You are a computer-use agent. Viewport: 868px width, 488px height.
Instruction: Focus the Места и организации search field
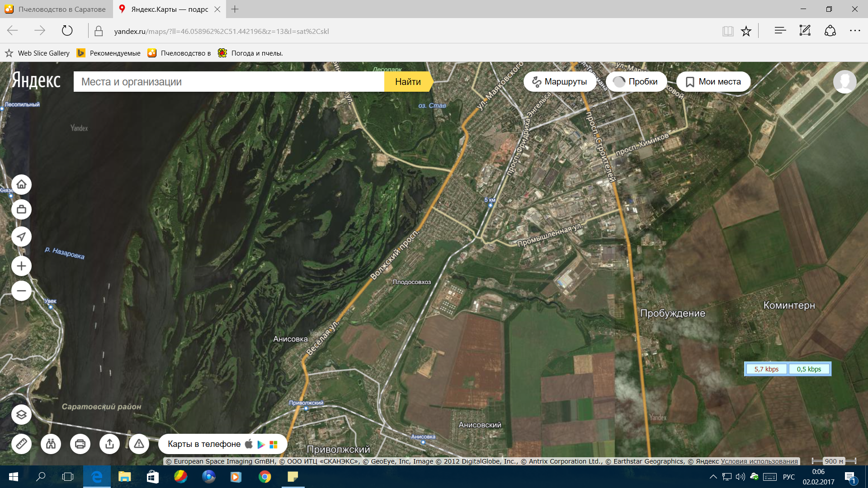[x=228, y=82]
